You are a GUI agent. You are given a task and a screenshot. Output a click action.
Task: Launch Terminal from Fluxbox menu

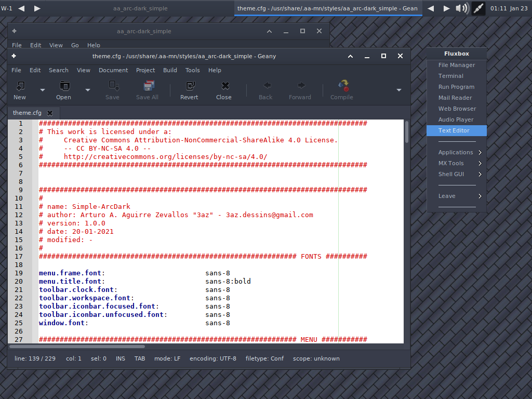click(457, 76)
